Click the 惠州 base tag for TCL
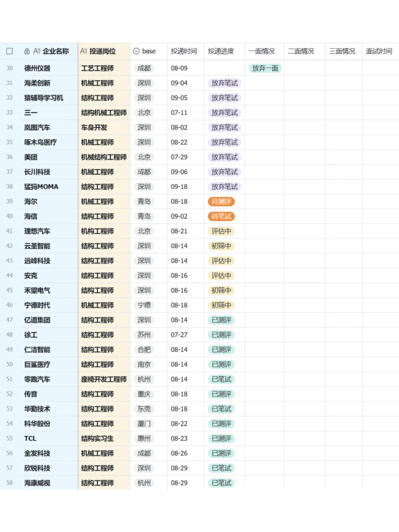399x532 pixels. [x=144, y=438]
